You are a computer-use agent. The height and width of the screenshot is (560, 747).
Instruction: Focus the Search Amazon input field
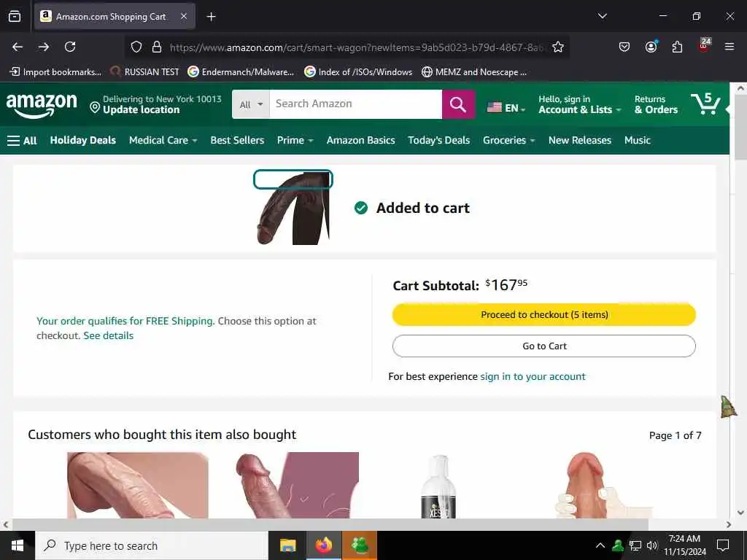pos(355,104)
